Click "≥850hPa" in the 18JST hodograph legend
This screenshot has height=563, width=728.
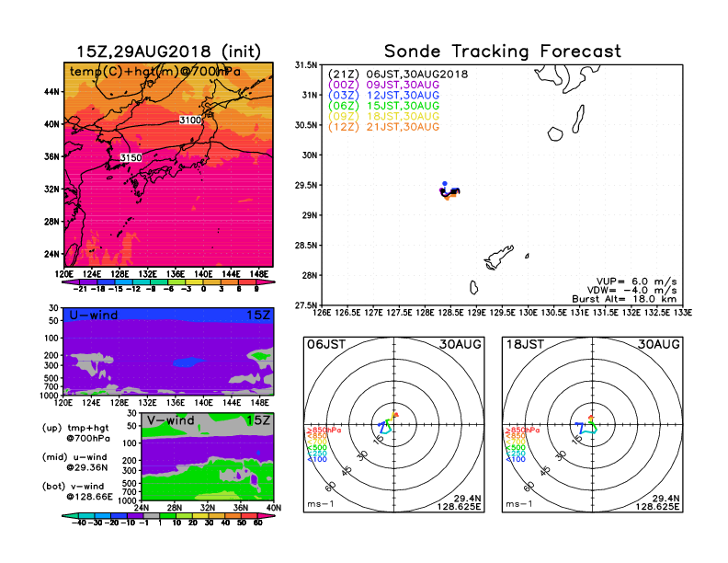pos(523,431)
